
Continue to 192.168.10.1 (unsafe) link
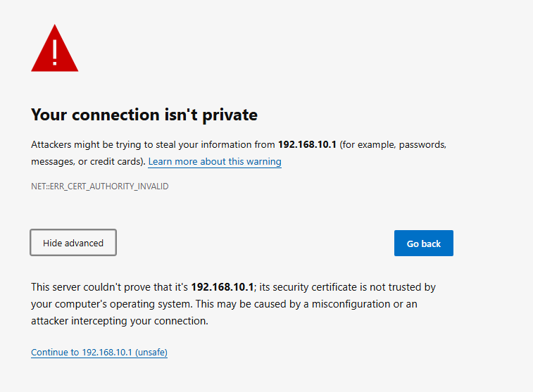99,353
